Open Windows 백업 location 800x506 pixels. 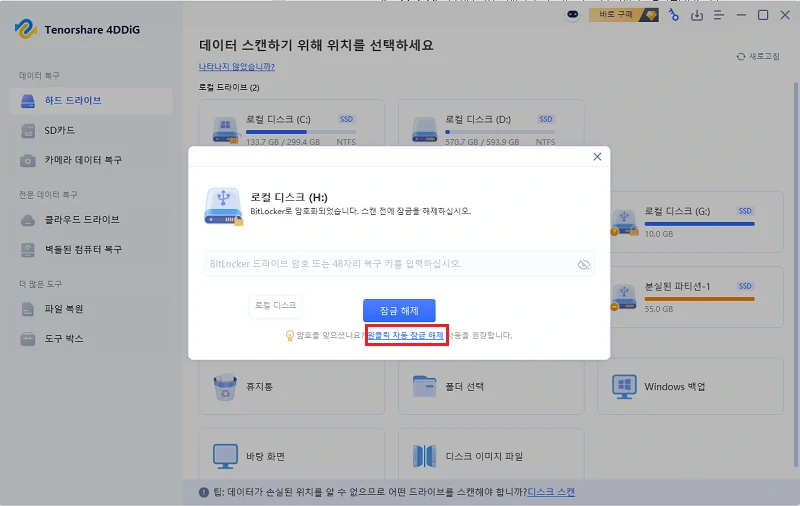coord(690,387)
